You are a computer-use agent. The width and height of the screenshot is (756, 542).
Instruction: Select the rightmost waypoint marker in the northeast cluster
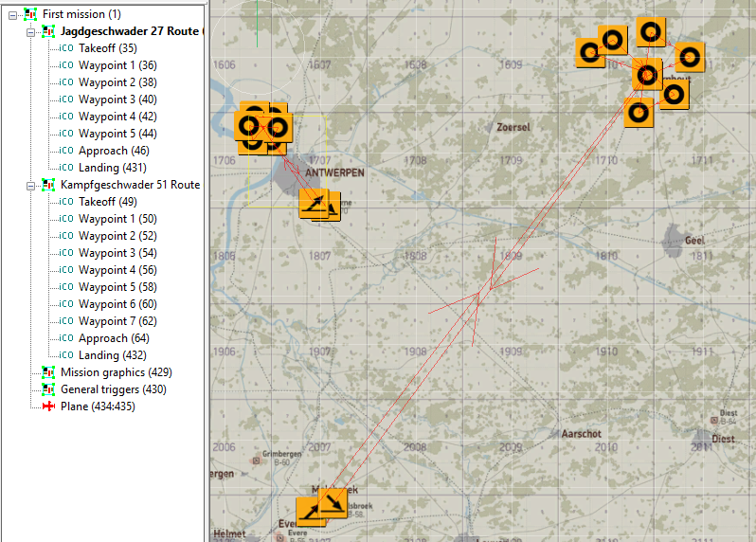(x=690, y=57)
